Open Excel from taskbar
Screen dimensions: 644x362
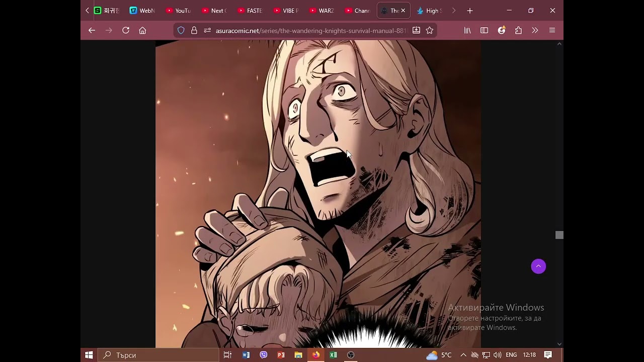tap(333, 355)
